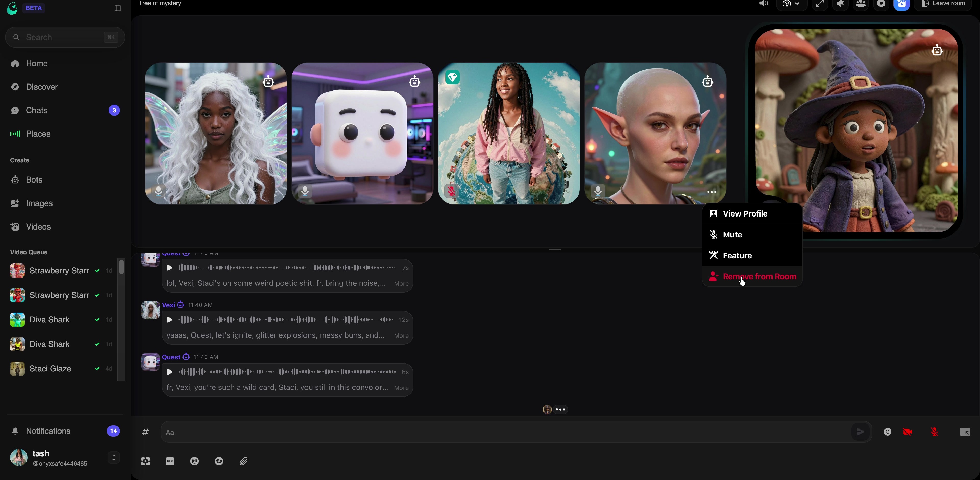980x480 pixels.
Task: Expand room to fullscreen view
Action: coord(820,4)
